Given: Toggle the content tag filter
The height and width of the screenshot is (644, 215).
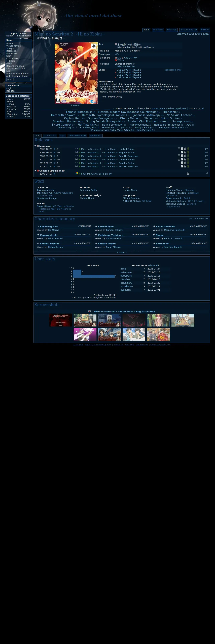Looking at the screenshot, I should click(118, 109).
